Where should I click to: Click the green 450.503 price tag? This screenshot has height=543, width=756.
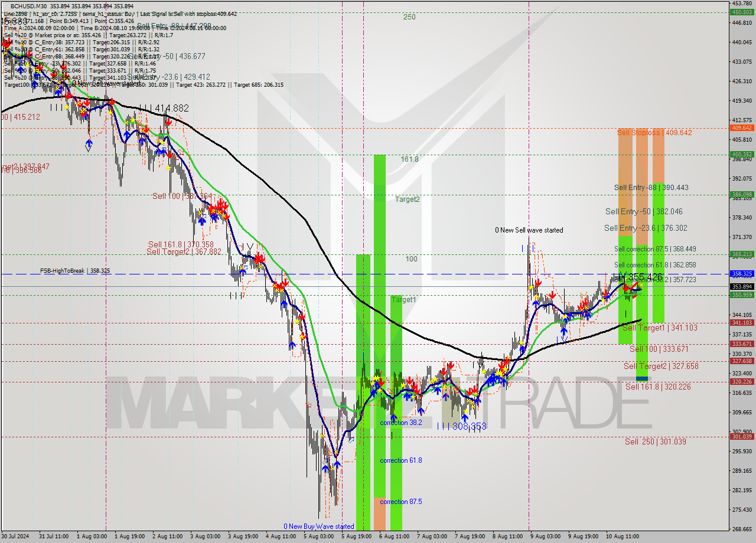pyautogui.click(x=742, y=12)
